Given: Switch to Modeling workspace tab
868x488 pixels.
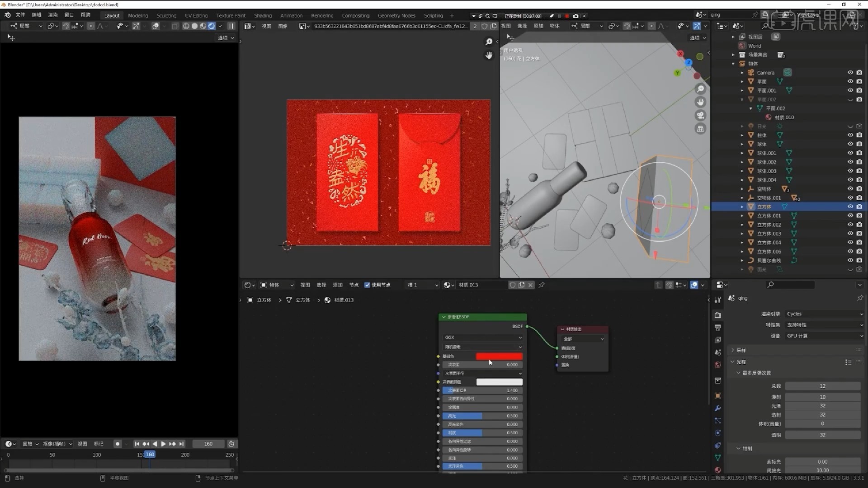Looking at the screenshot, I should 138,15.
